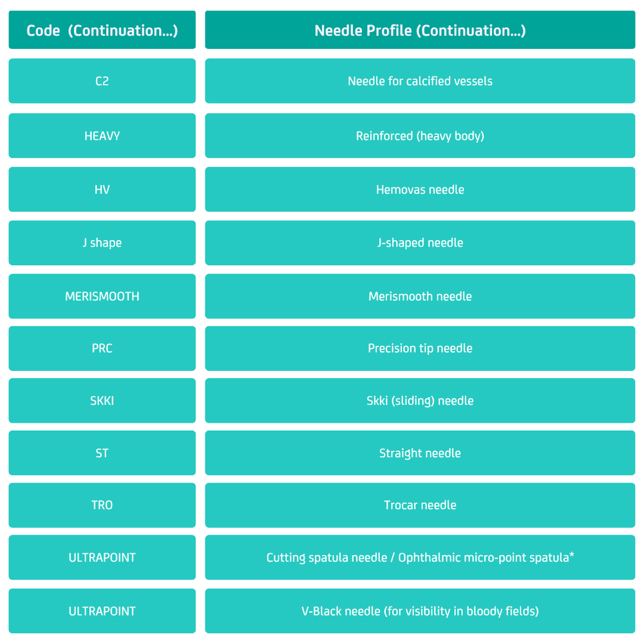Click the "J-shaped needle" profile cell
Screen dimensions: 644x644
click(x=420, y=243)
